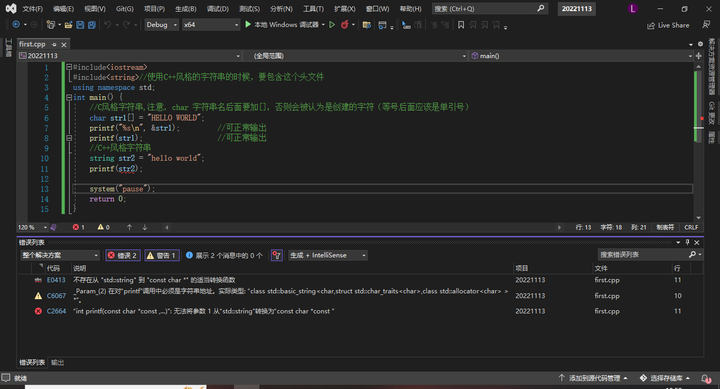720x389 pixels.
Task: Click the bookmark toggle icon in toolbar
Action: (x=461, y=25)
